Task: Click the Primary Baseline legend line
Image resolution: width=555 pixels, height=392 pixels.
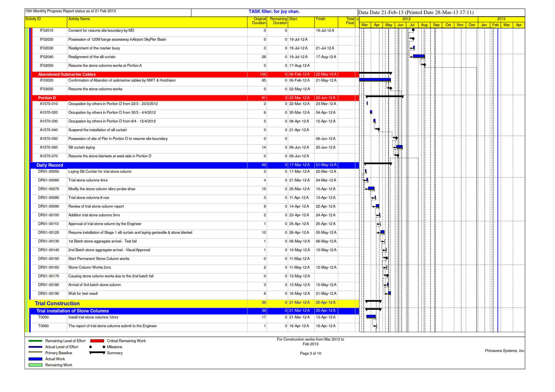Action: [x=35, y=353]
